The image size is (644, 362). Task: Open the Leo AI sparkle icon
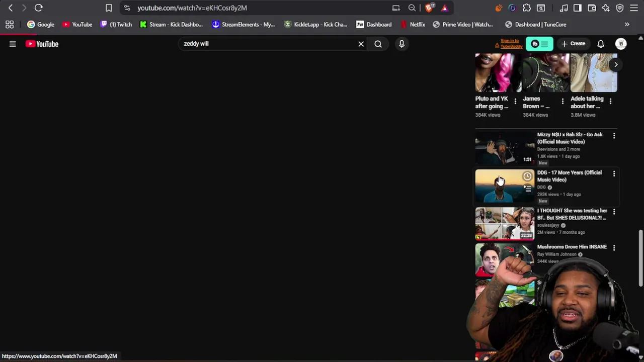coord(606,8)
